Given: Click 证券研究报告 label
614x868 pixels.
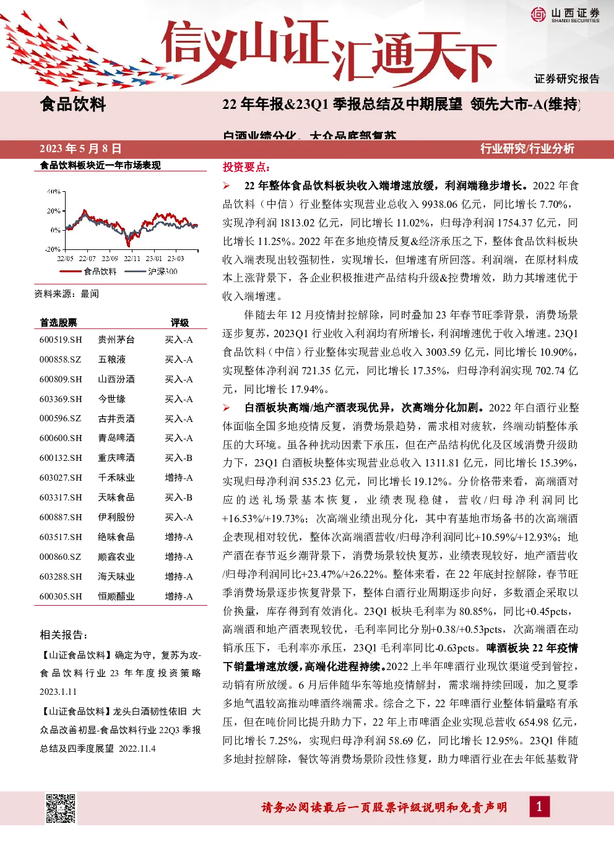Looking at the screenshot, I should coord(567,79).
